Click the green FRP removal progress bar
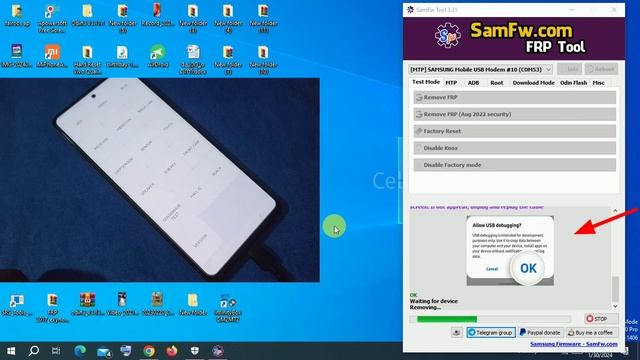 [x=490, y=319]
